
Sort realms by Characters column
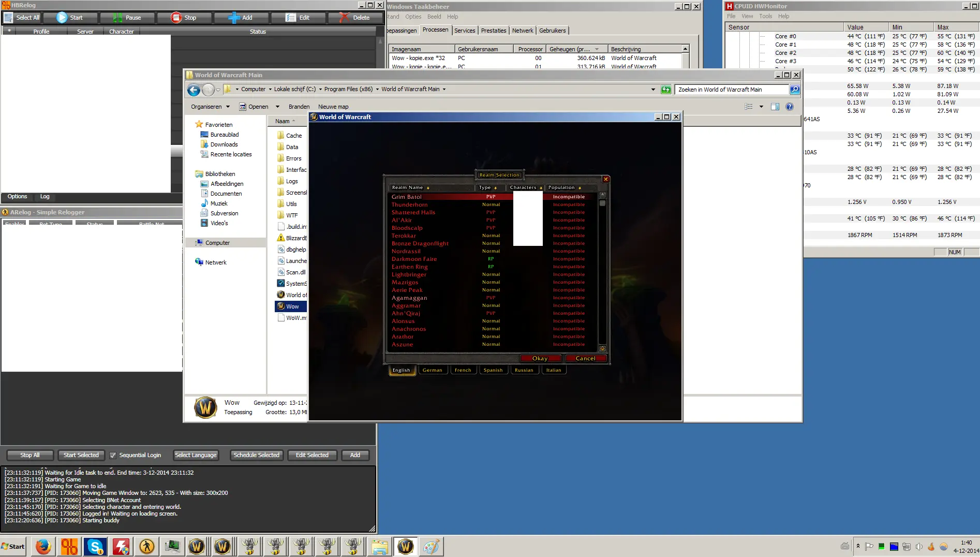tap(525, 188)
